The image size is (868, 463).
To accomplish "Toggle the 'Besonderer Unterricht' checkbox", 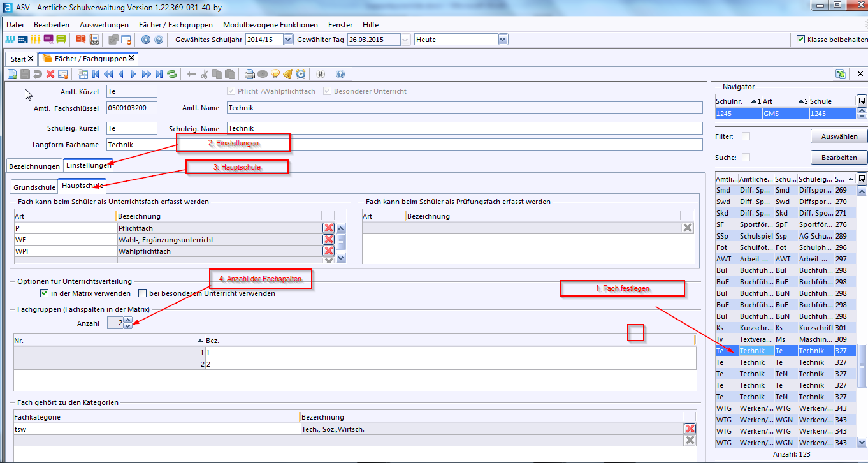I will click(328, 91).
